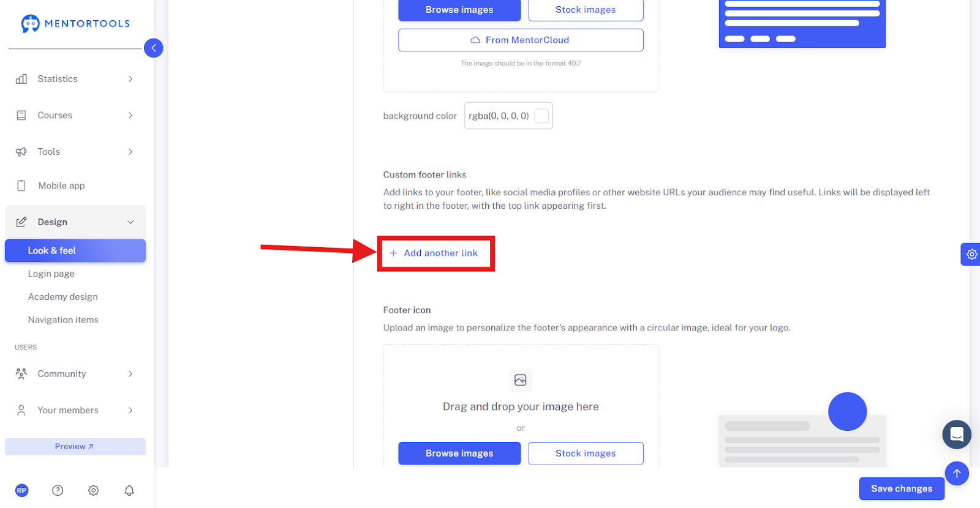Expand the Statistics menu section
Image resolution: width=980 pixels, height=508 pixels.
coord(75,79)
